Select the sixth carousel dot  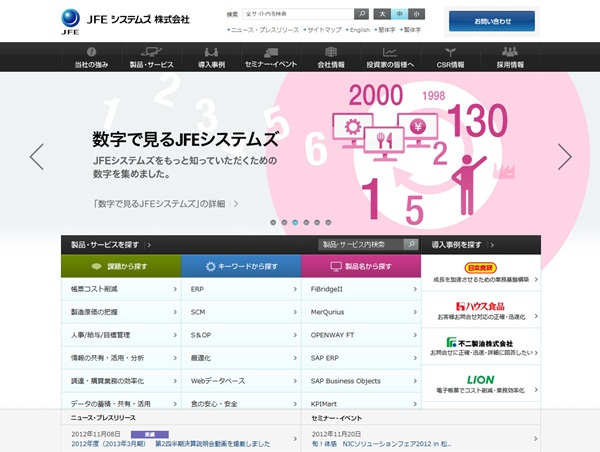(x=328, y=222)
